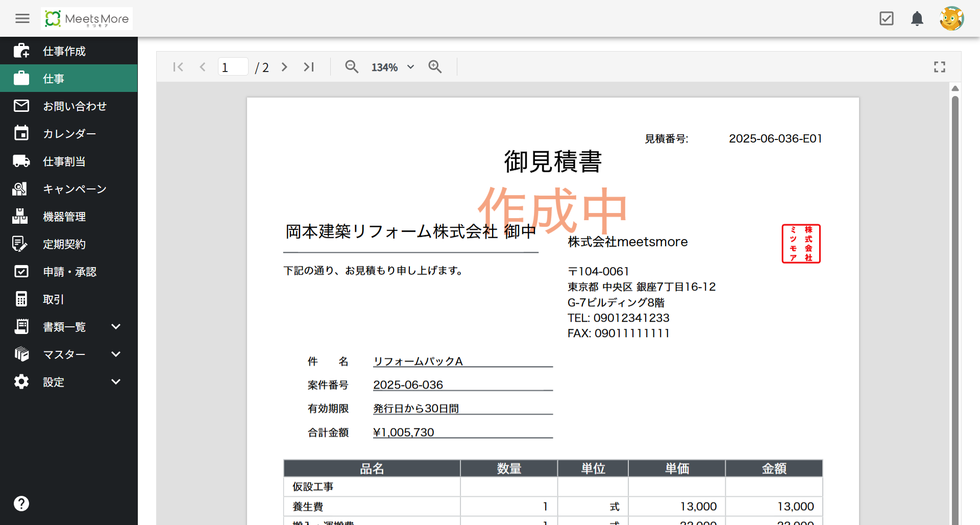
Task: Go to the next page of the PDF
Action: [x=284, y=67]
